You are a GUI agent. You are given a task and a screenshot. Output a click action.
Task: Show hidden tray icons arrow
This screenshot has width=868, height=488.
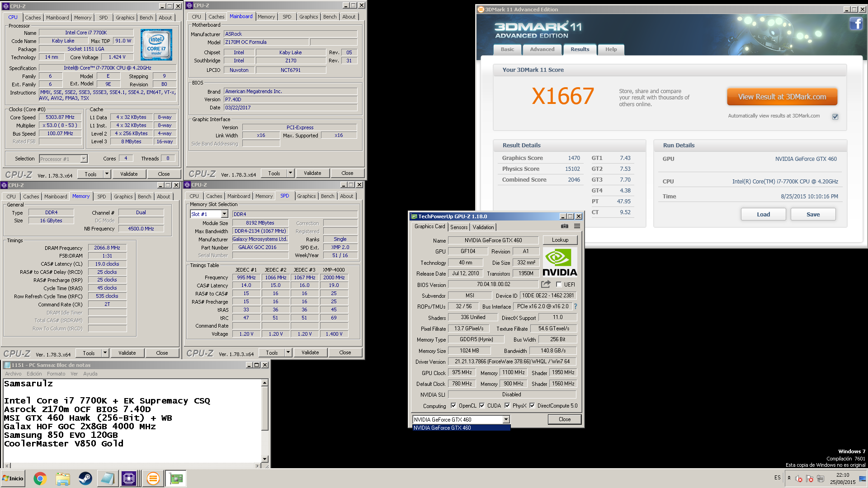789,478
